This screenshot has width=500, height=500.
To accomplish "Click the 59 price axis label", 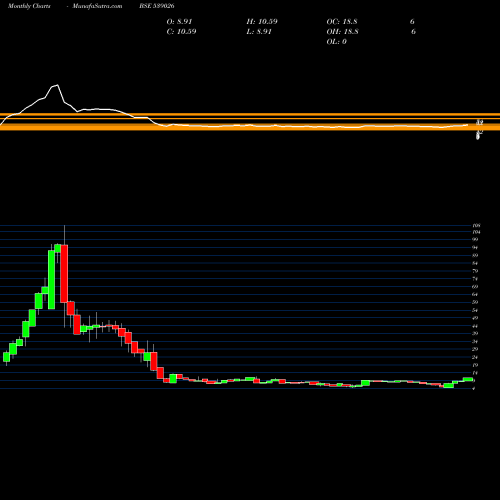I will (475, 302).
